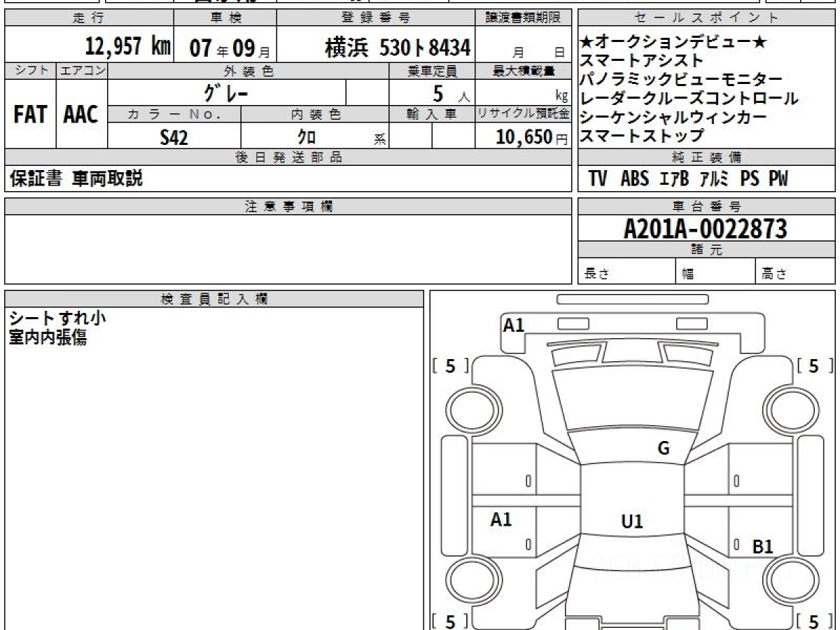Select the 登録番号 header
Viewport: 840px width, 630px height.
(x=377, y=17)
